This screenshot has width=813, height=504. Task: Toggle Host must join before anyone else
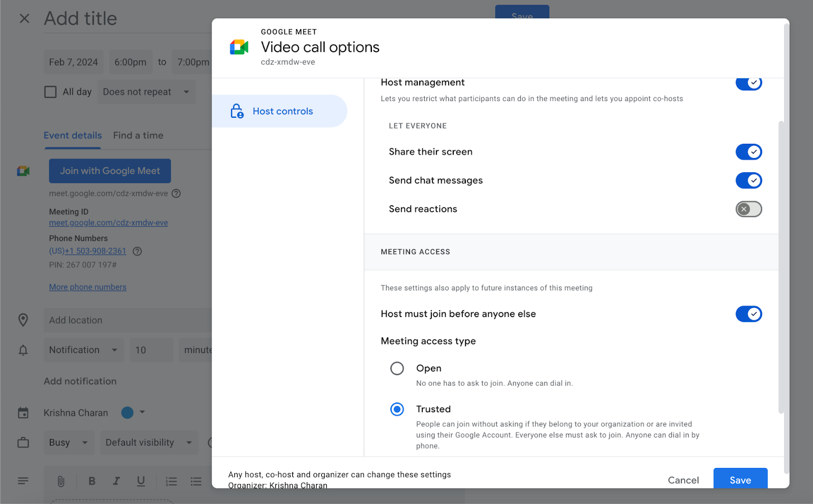coord(748,314)
